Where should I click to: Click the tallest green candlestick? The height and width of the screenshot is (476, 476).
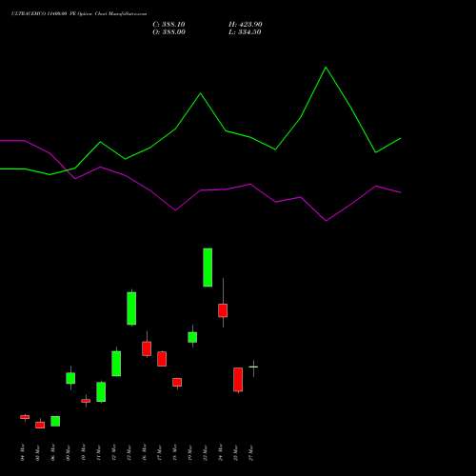[208, 268]
